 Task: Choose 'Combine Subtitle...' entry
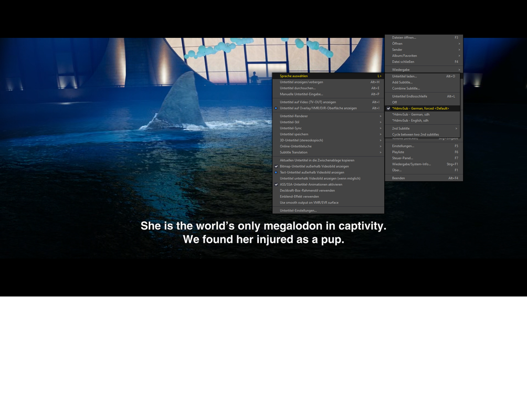[x=422, y=88]
